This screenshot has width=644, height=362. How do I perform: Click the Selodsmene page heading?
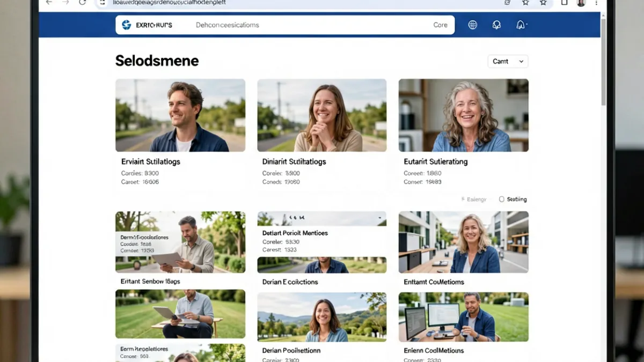tap(157, 61)
